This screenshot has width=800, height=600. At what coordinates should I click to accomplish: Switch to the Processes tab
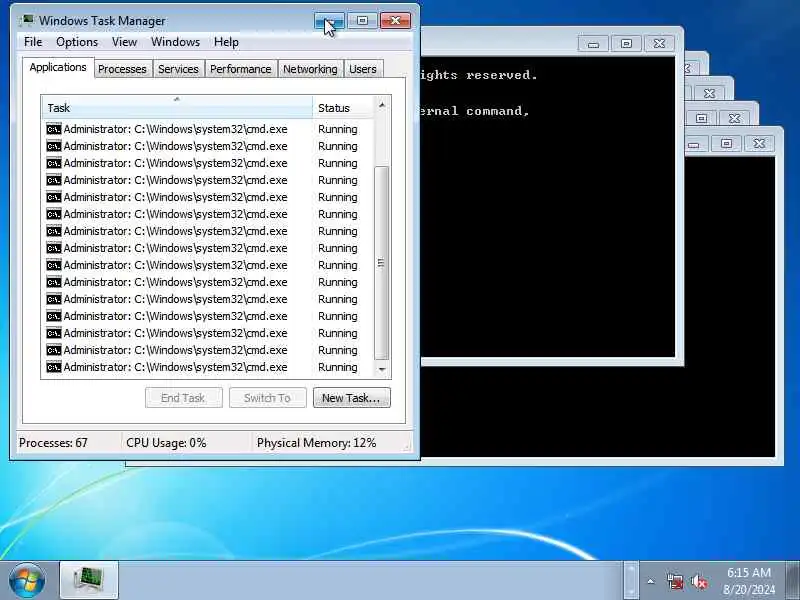coord(122,69)
